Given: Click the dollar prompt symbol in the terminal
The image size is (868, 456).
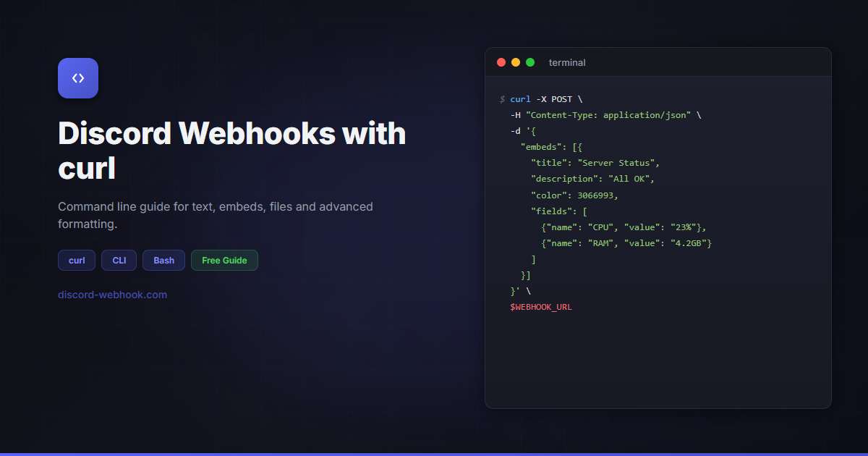Looking at the screenshot, I should pyautogui.click(x=503, y=99).
